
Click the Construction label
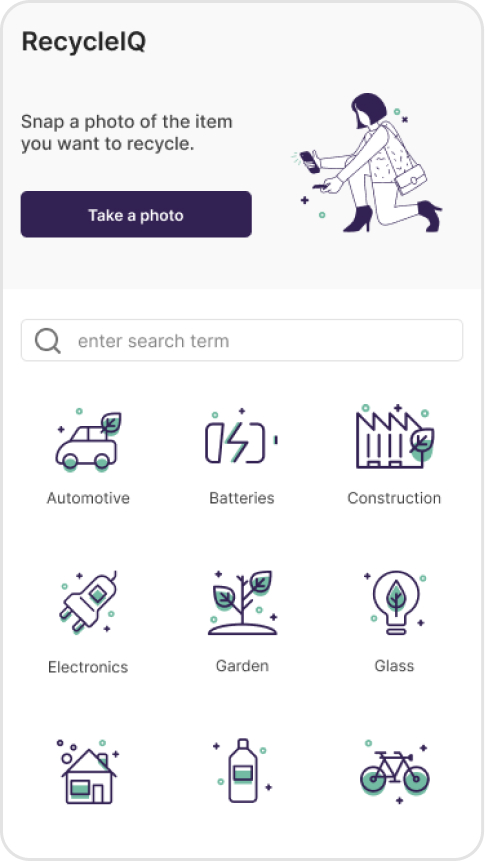(x=394, y=498)
